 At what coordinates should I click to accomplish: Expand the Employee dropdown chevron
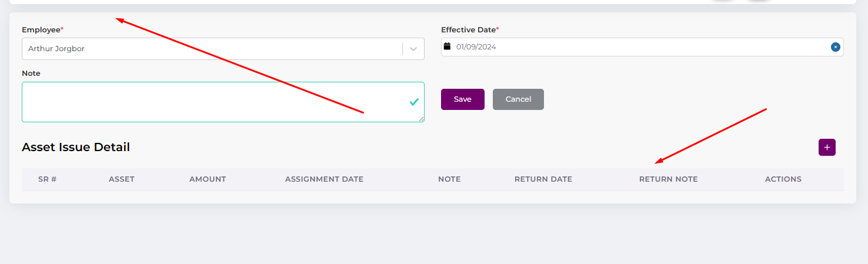tap(413, 49)
